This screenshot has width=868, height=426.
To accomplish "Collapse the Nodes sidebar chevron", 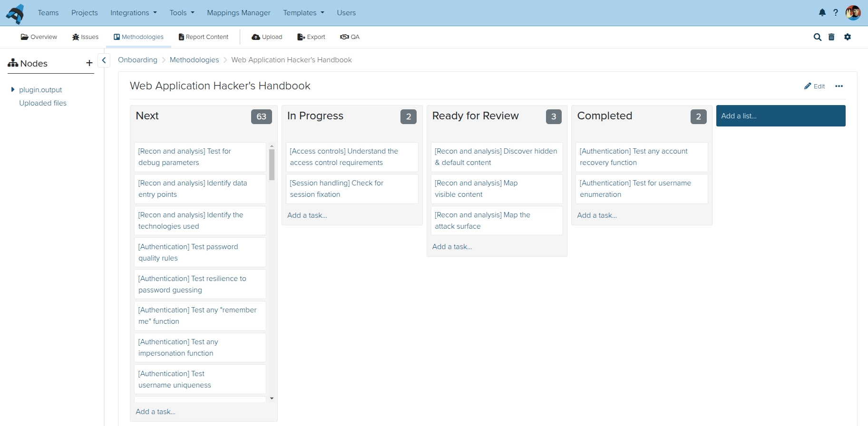I will pyautogui.click(x=104, y=60).
